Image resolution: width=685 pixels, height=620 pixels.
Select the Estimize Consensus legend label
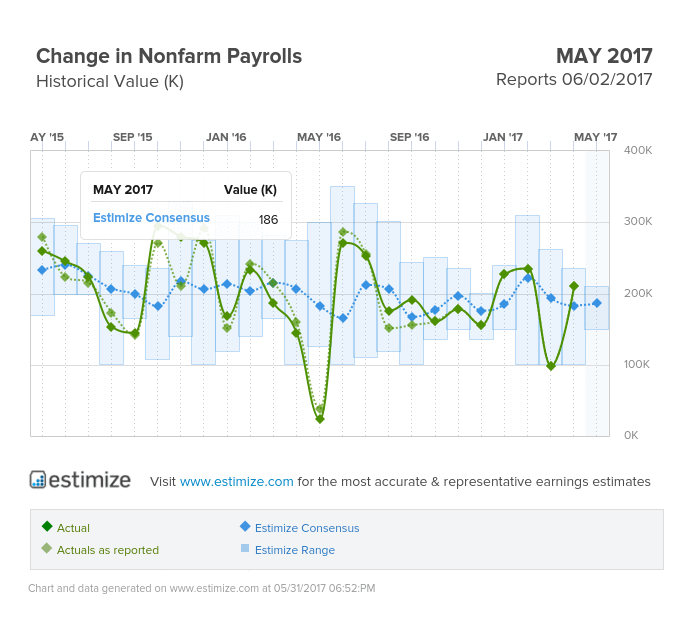tap(307, 528)
